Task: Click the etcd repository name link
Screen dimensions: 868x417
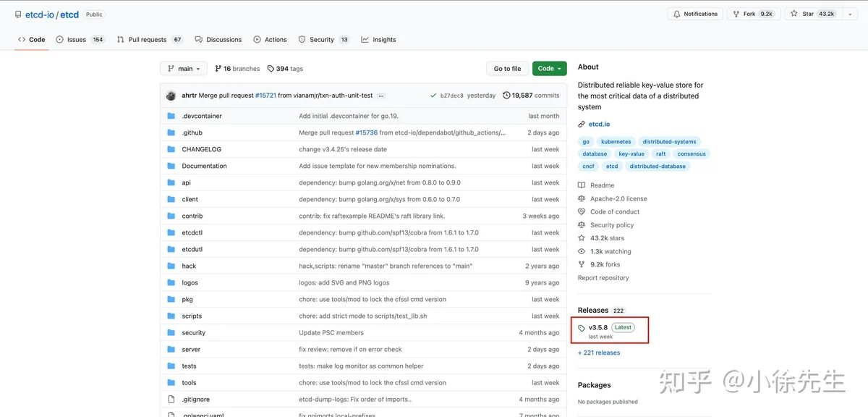Action: (x=69, y=14)
